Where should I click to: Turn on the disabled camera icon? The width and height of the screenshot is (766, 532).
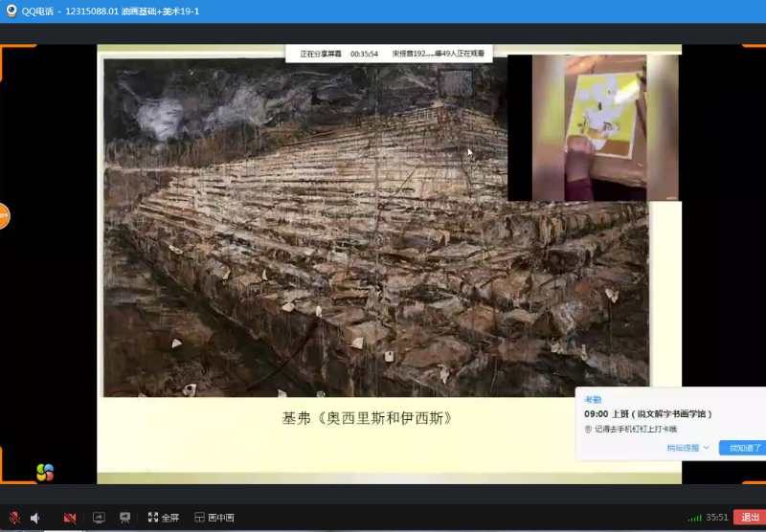[69, 518]
